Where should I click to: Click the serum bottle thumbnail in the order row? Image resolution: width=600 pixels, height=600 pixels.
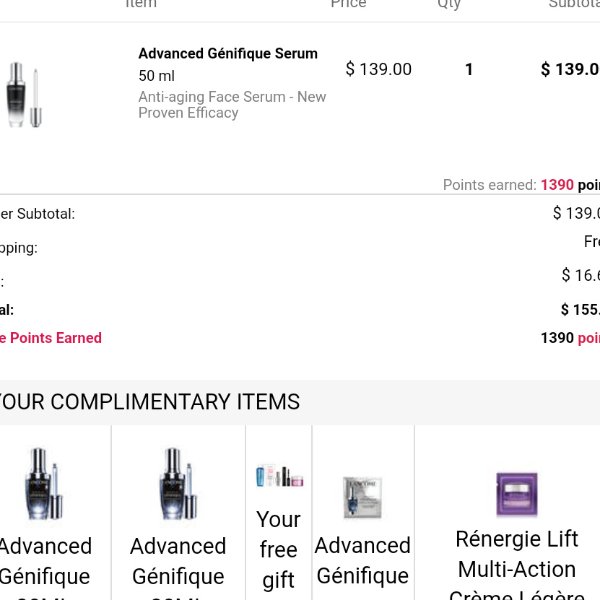pos(24,95)
